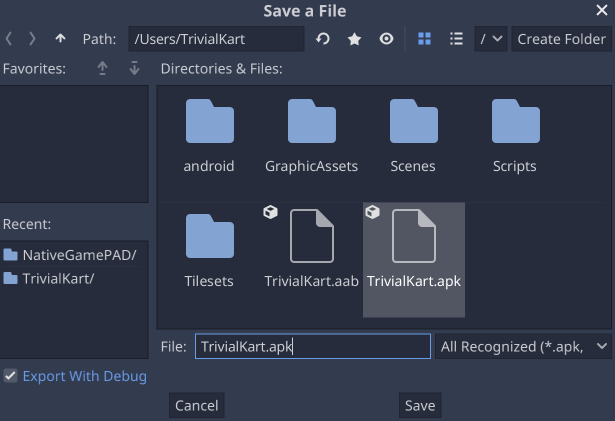Screen dimensions: 615x421
Task: Toggle hidden files visibility eye icon
Action: (x=386, y=39)
